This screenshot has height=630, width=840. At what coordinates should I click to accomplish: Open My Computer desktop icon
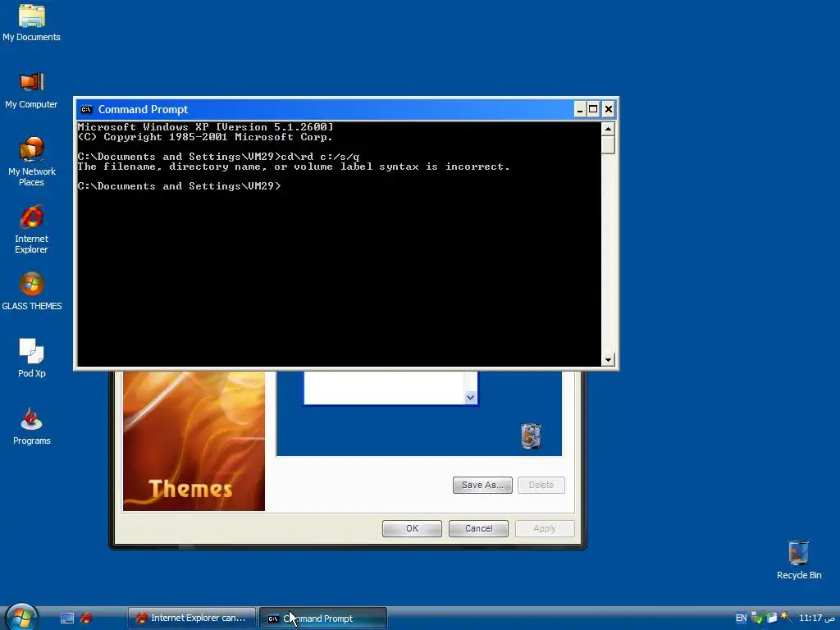(31, 90)
